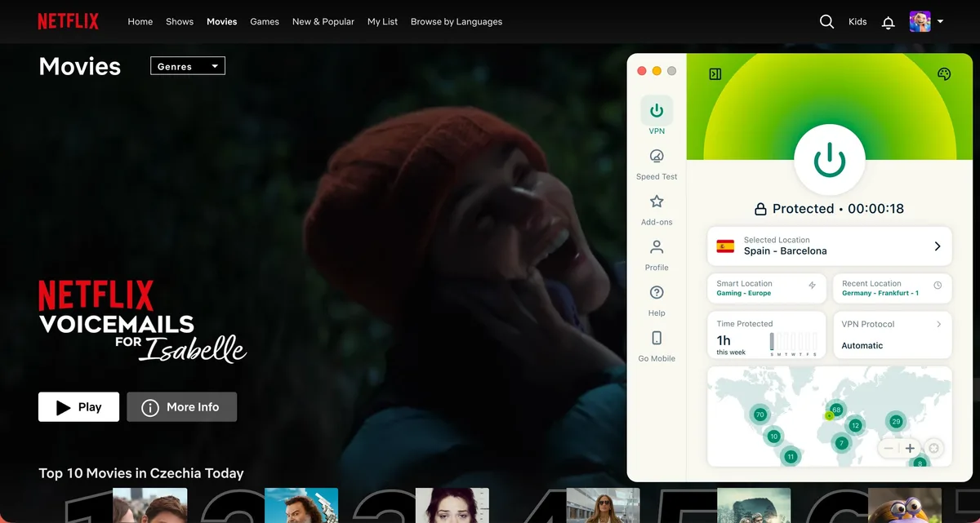Open More Info for featured movie
The height and width of the screenshot is (523, 980).
[x=181, y=407]
